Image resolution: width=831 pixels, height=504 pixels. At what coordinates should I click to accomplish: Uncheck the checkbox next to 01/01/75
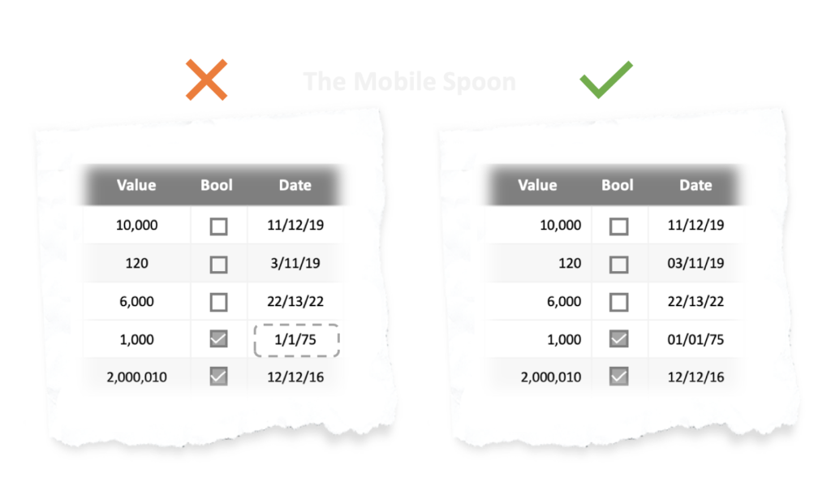[x=618, y=339]
